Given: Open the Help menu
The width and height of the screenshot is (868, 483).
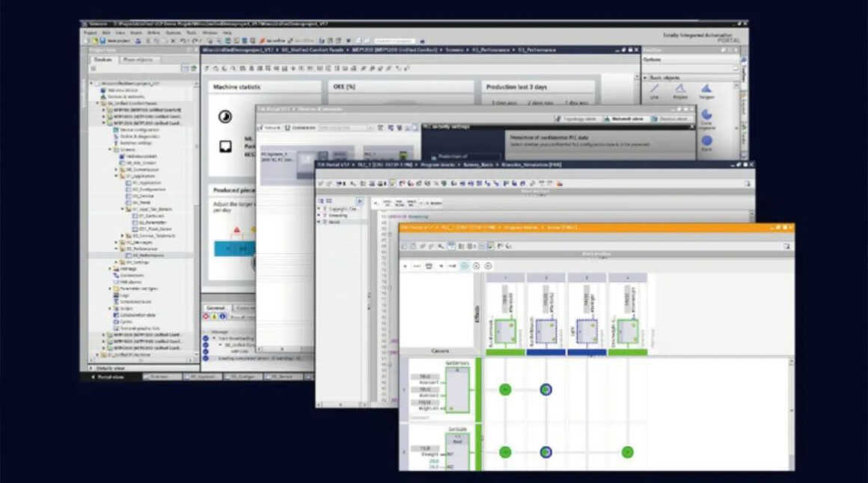Looking at the screenshot, I should 227,33.
